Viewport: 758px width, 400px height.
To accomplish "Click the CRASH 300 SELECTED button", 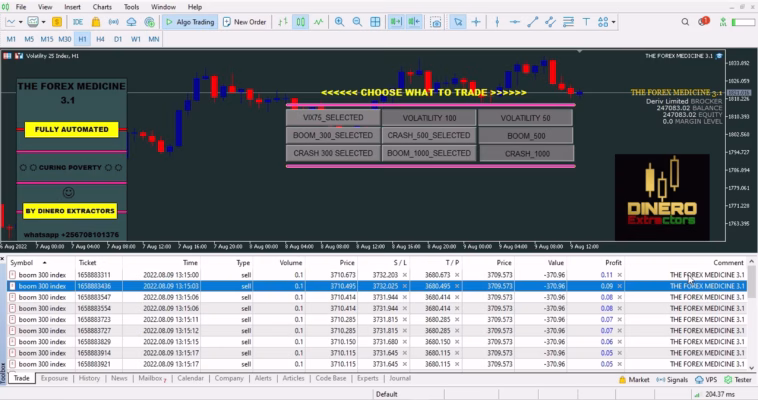I will (333, 153).
